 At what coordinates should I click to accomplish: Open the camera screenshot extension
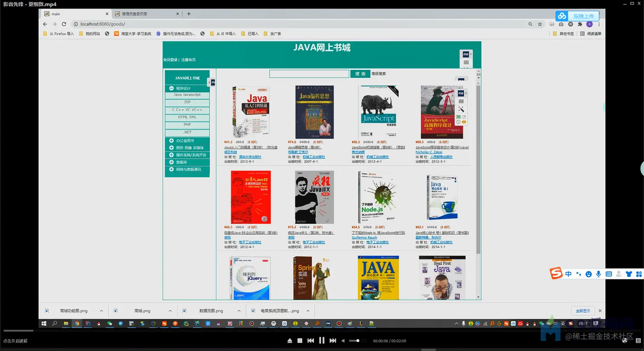click(561, 24)
